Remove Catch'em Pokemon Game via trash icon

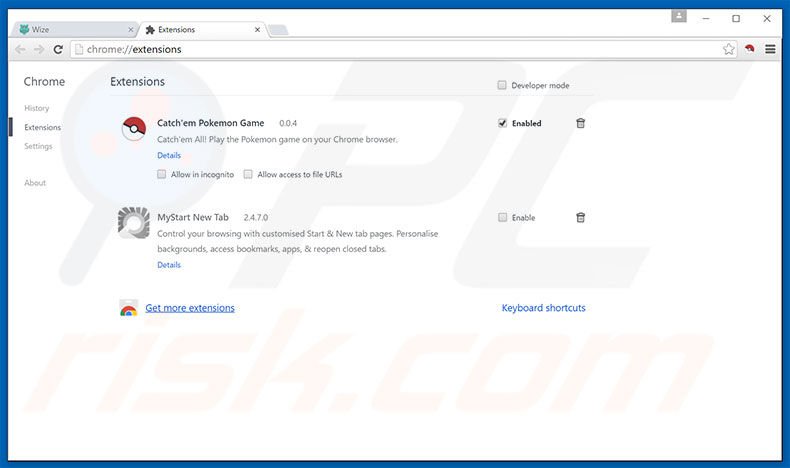point(580,123)
